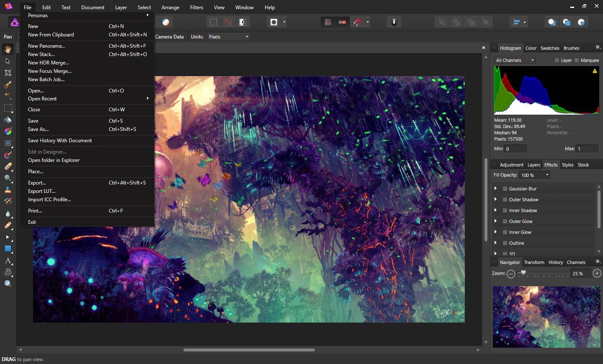Click the Navigator zoom 25 % field
Screen dimensions: 603x364
click(x=581, y=274)
